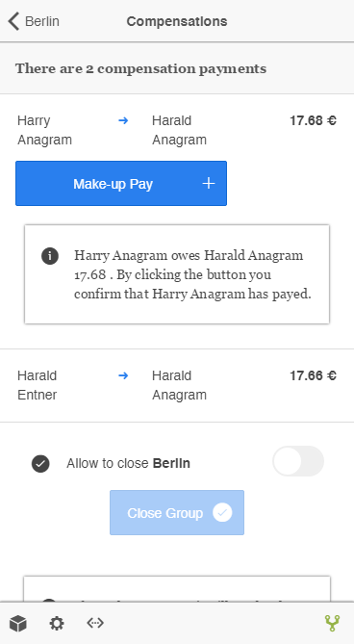Click the Harry Anagram owes info box
The image size is (354, 644).
tap(177, 274)
